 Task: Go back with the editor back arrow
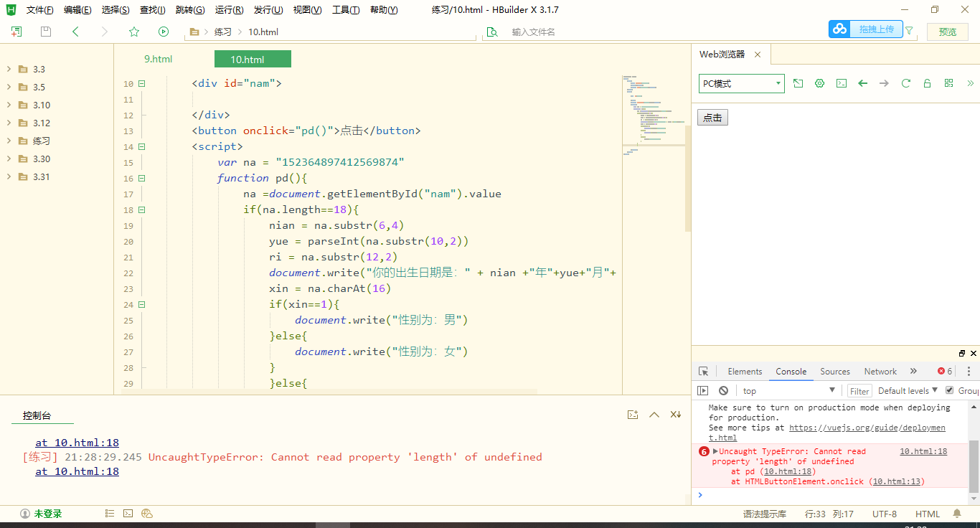point(75,32)
